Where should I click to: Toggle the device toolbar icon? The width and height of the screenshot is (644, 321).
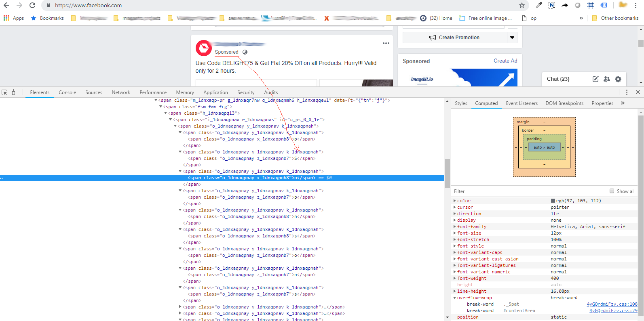[15, 92]
